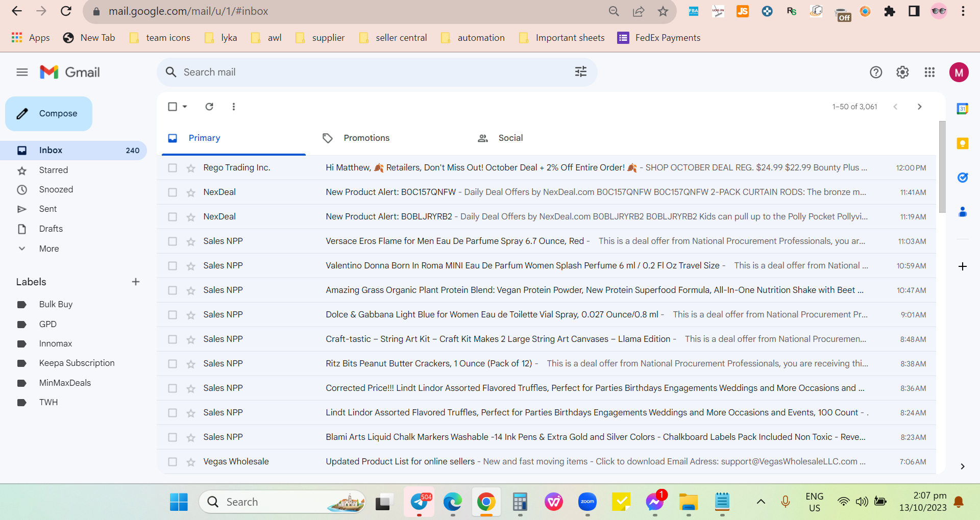980x520 pixels.
Task: Go to next page of emails
Action: click(920, 107)
